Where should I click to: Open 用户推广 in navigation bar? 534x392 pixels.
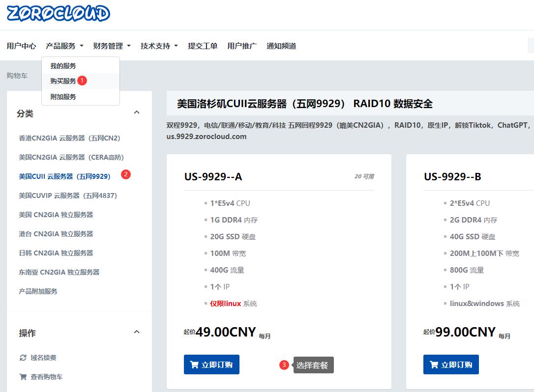[x=242, y=46]
